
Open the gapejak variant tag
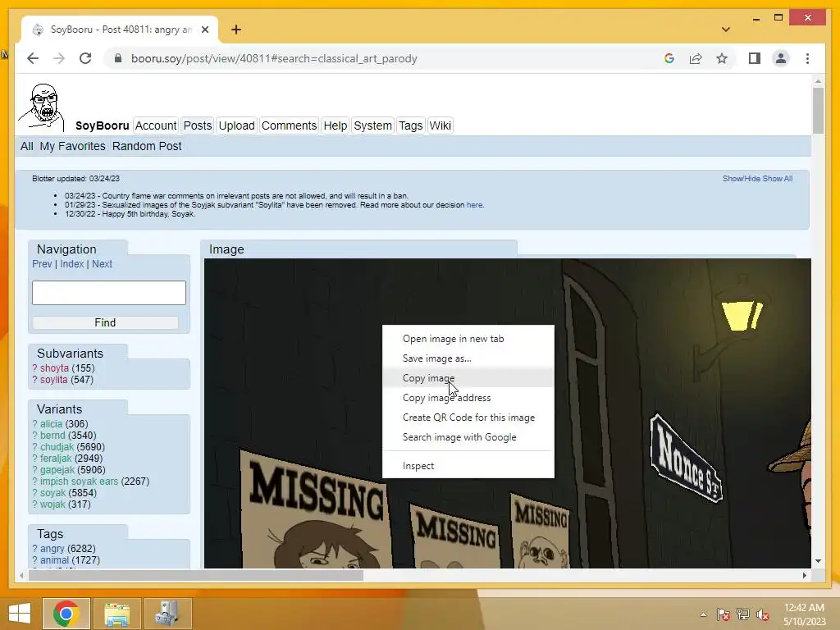tap(57, 470)
